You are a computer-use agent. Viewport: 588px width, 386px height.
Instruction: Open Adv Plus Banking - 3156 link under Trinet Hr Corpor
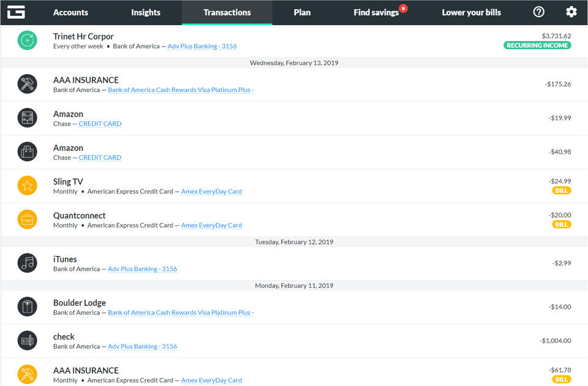(202, 46)
